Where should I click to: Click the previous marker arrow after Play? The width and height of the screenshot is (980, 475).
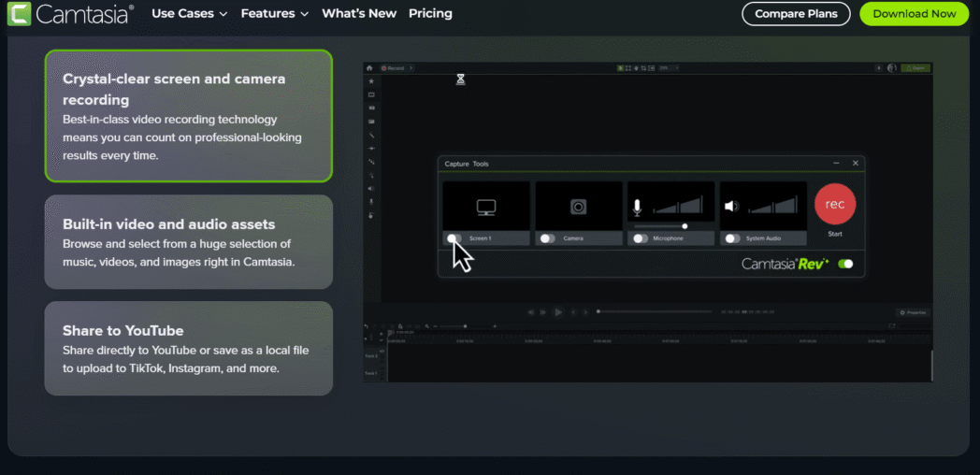click(573, 312)
